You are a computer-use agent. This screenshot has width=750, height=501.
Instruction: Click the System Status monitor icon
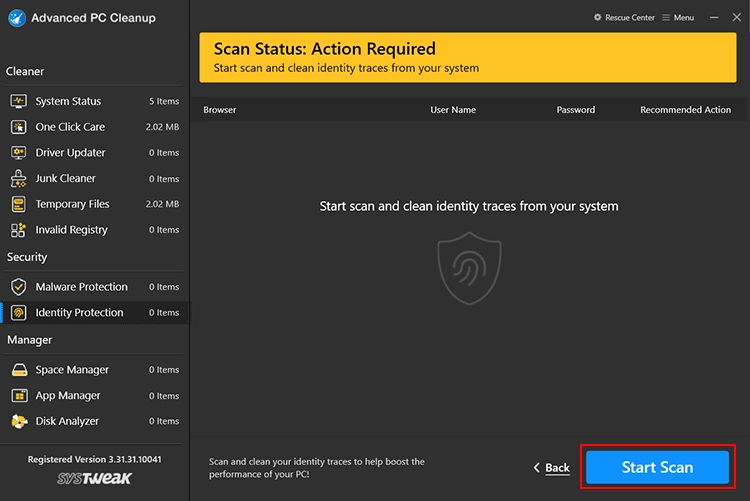coord(18,101)
